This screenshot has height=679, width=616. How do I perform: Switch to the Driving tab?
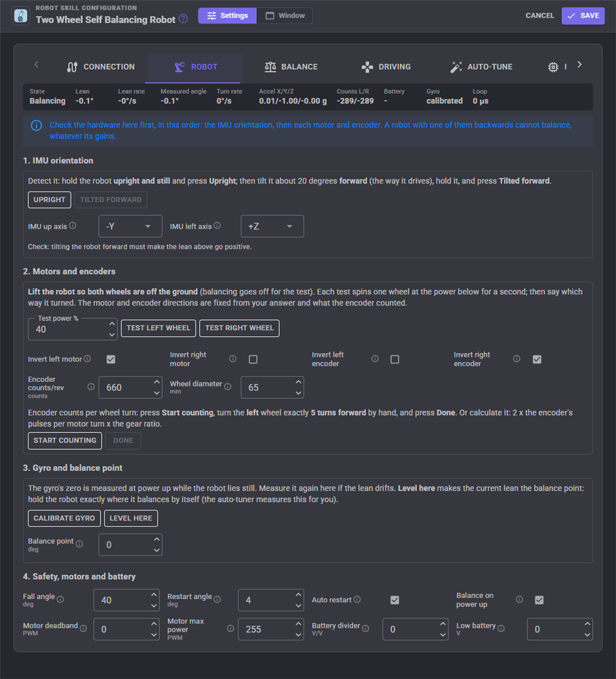(x=386, y=67)
